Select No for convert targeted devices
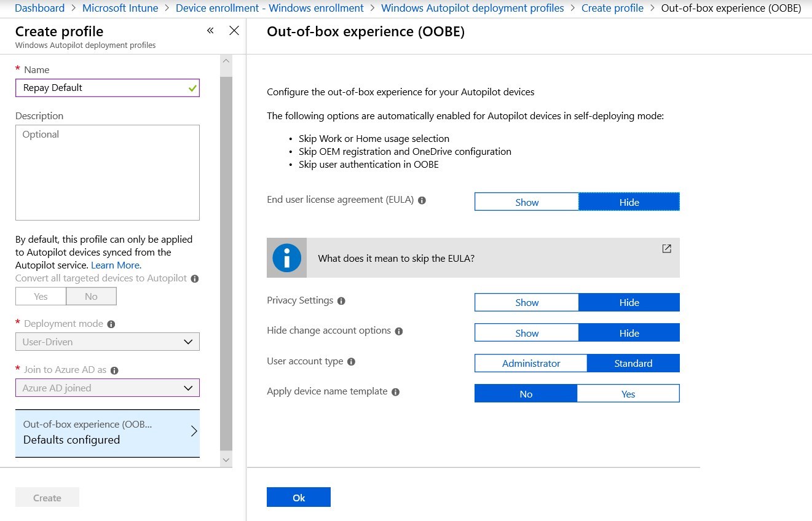 pyautogui.click(x=91, y=296)
